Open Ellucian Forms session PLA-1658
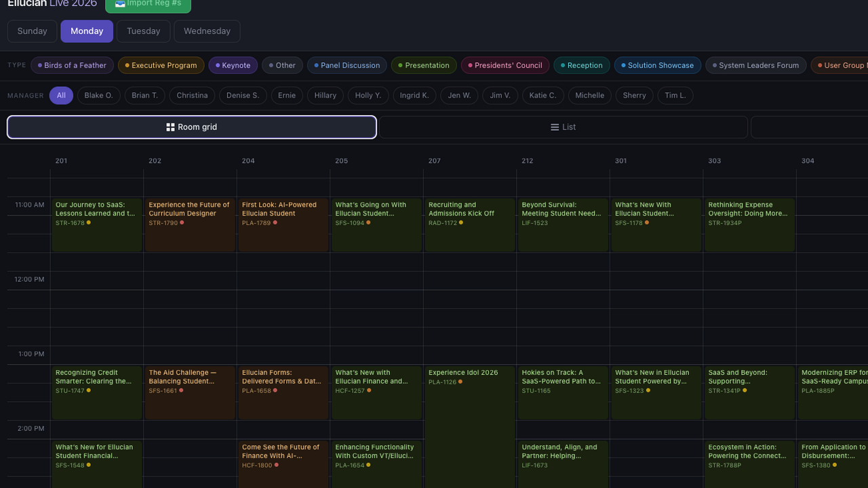Image resolution: width=868 pixels, height=488 pixels. point(283,392)
